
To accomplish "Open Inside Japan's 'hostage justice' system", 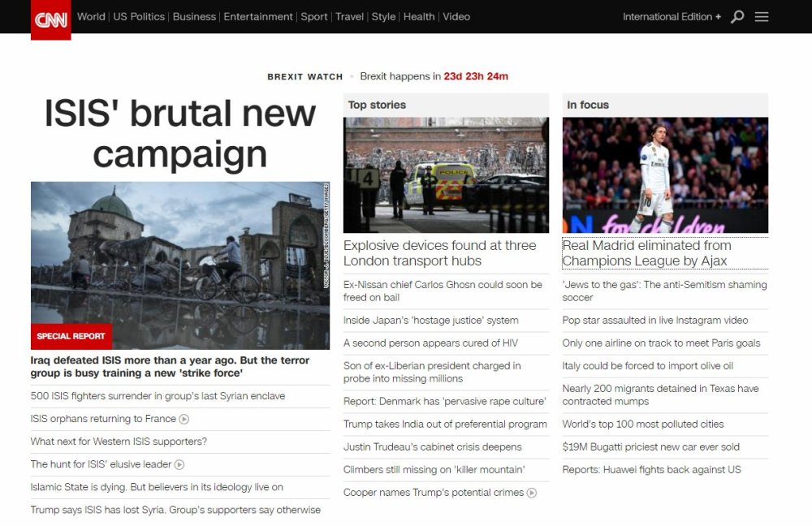I will coord(431,321).
